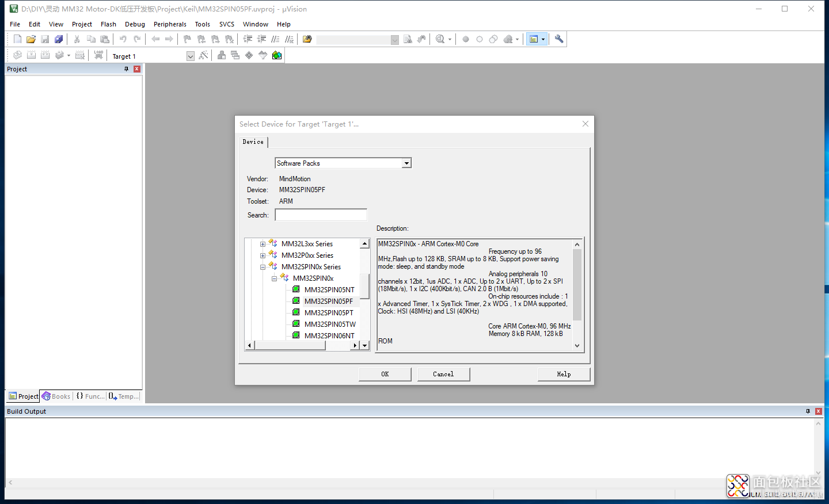Click the Help button in dialog
829x504 pixels.
click(564, 374)
